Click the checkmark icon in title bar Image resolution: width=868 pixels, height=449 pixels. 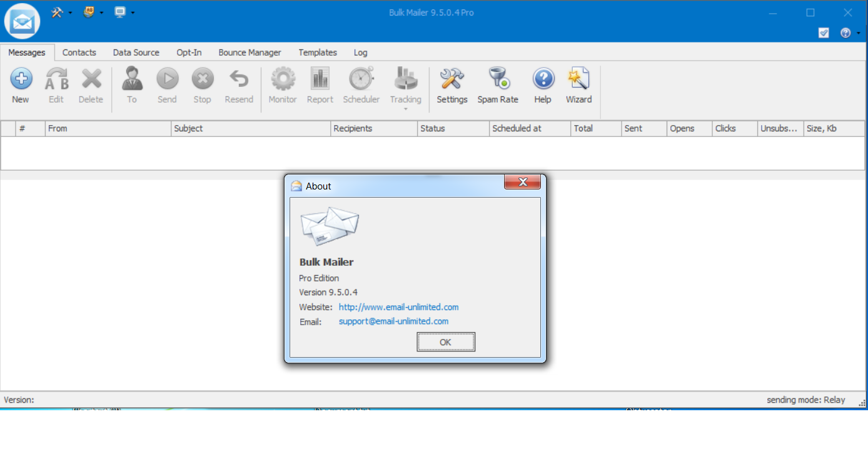point(824,33)
